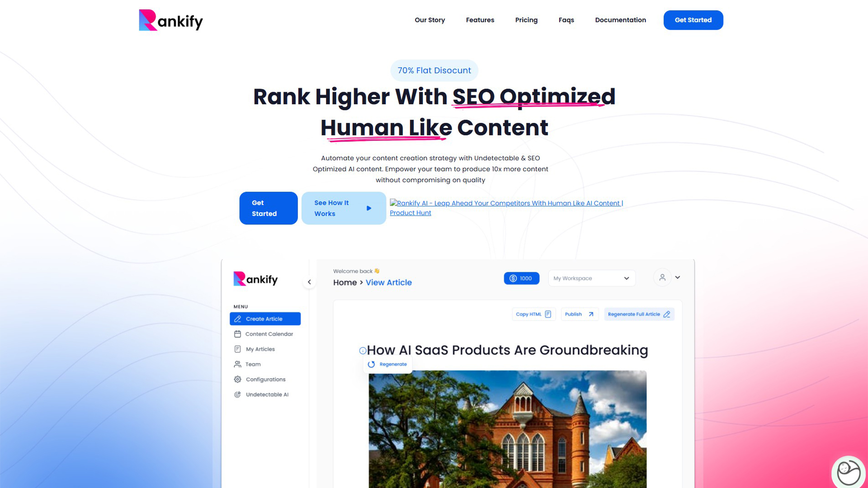Open Content Calendar in the sidebar

tap(265, 334)
